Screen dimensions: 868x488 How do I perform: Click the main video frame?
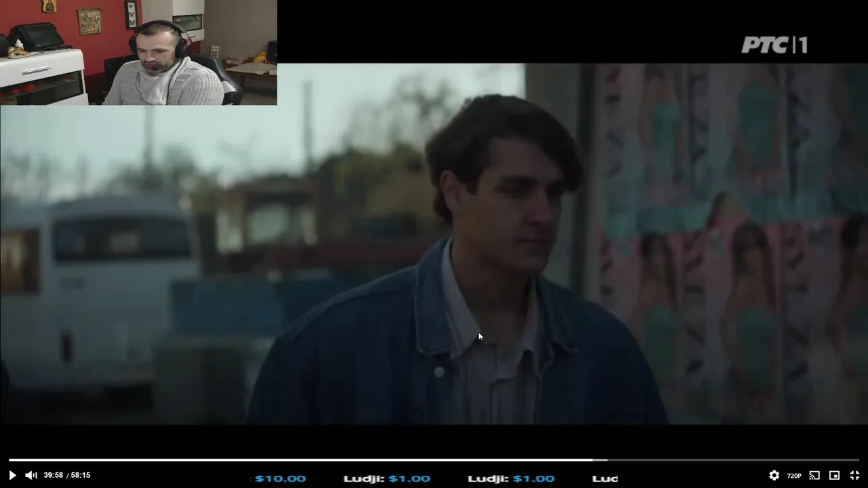click(x=434, y=244)
